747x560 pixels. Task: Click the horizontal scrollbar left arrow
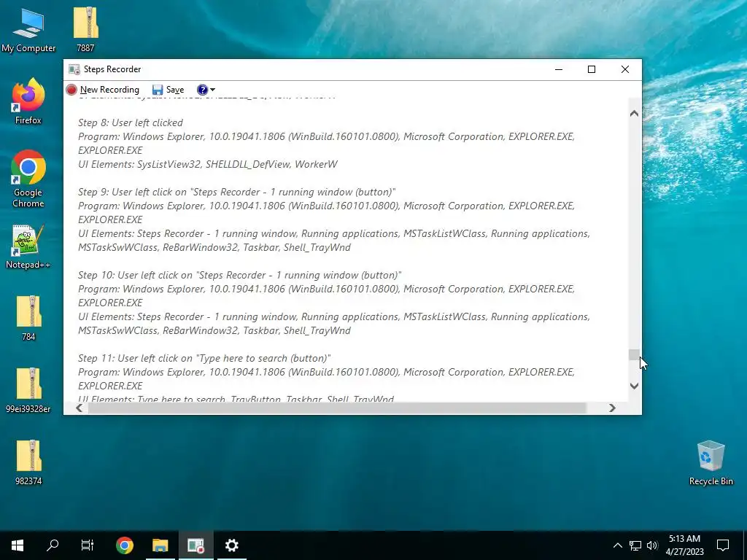point(79,408)
